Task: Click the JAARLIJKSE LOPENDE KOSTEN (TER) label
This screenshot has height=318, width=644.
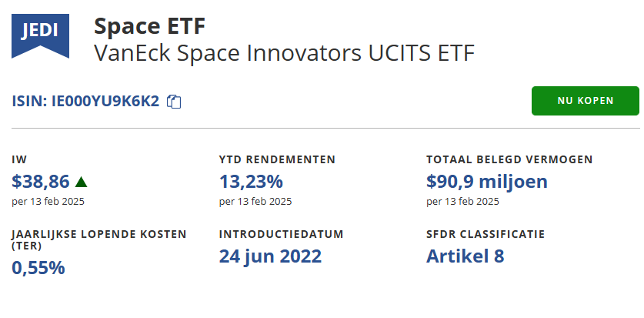Action: coord(98,239)
